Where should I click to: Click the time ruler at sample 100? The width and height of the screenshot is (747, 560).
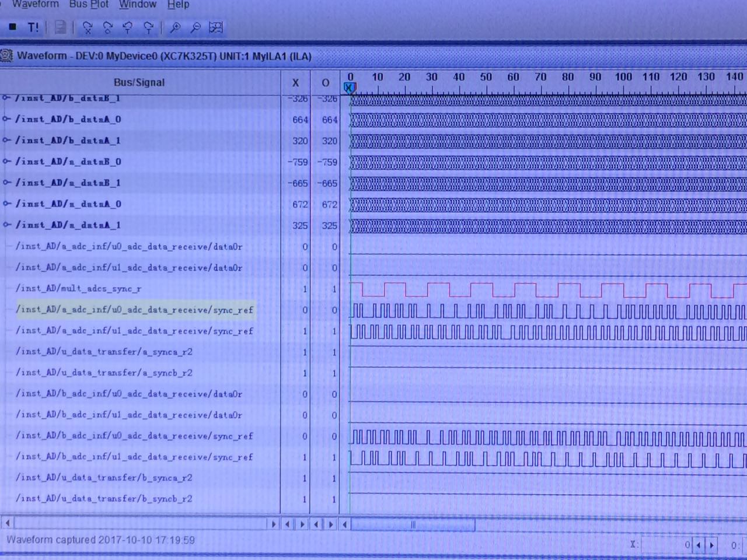623,77
